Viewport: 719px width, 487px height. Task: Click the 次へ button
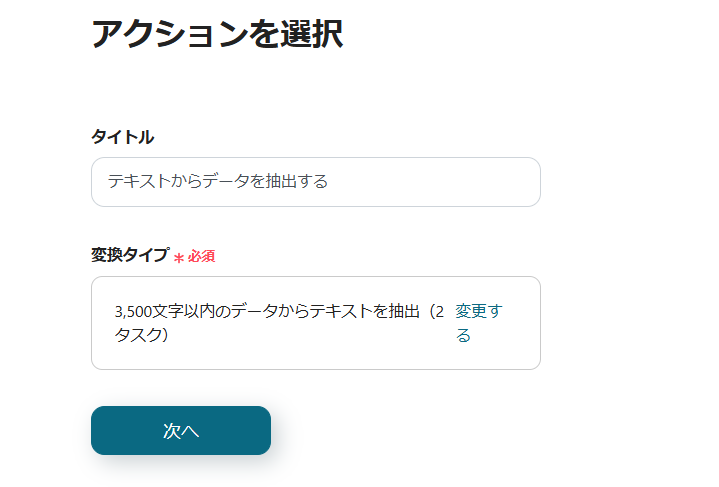click(x=181, y=431)
